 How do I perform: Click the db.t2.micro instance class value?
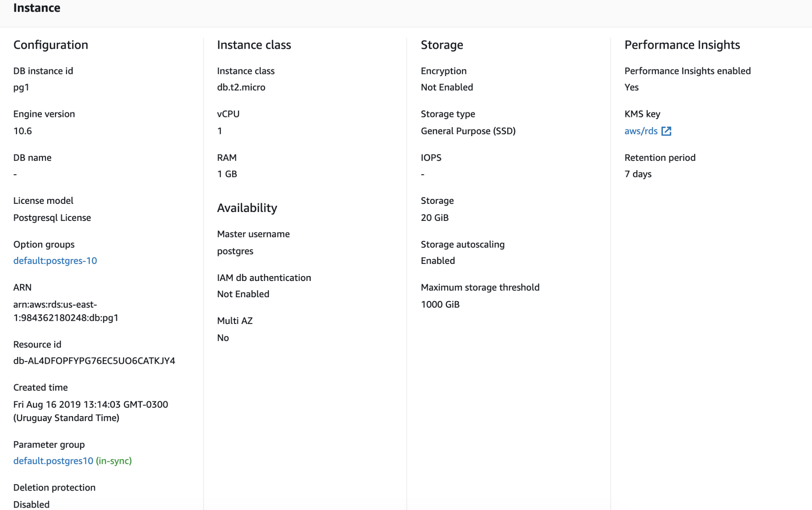click(241, 87)
